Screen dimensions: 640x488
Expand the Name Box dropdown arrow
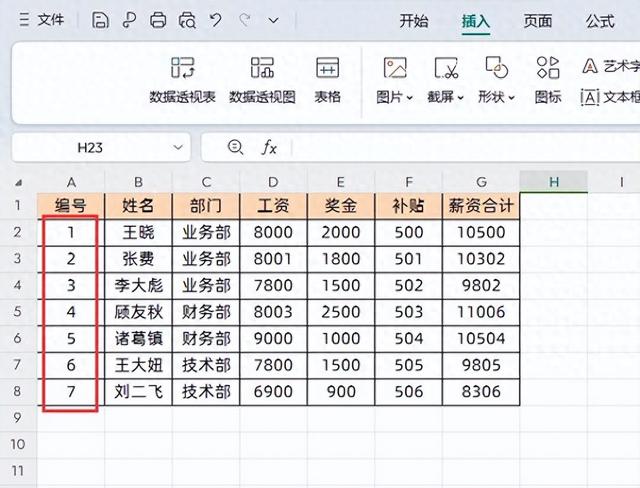pos(178,147)
